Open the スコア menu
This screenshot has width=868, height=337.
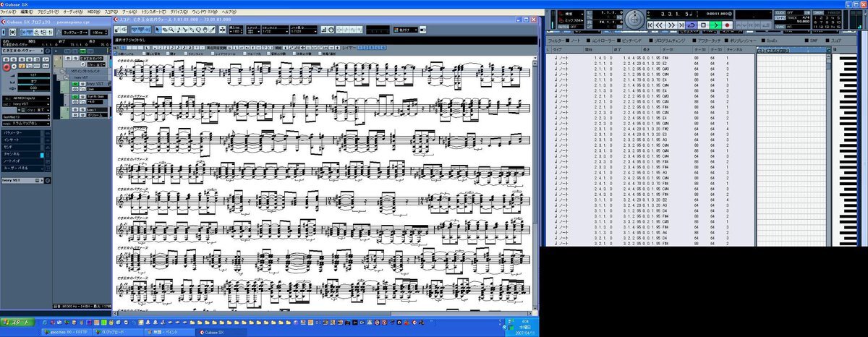tap(109, 12)
